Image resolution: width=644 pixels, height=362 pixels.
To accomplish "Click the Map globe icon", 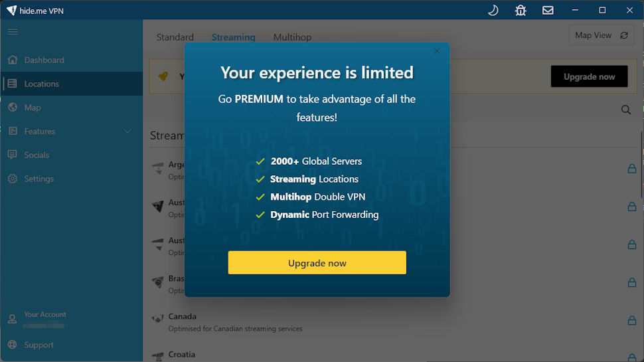I will click(13, 107).
